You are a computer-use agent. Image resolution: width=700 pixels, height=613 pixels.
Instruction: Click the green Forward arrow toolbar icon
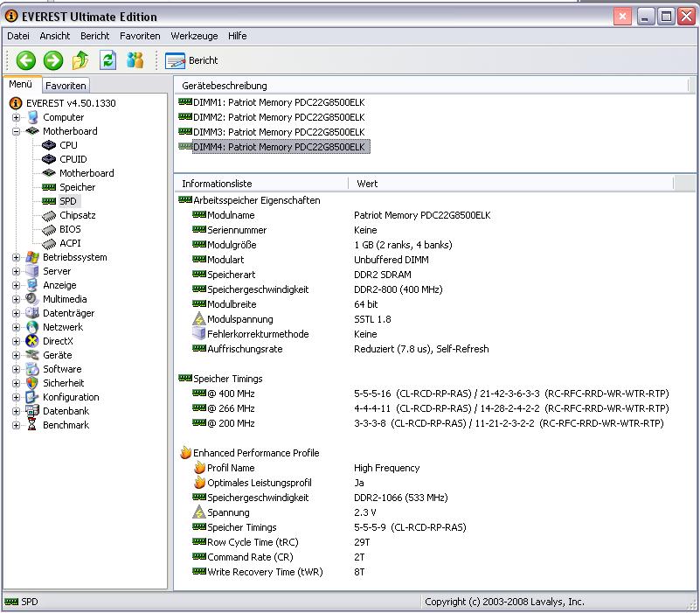(53, 60)
